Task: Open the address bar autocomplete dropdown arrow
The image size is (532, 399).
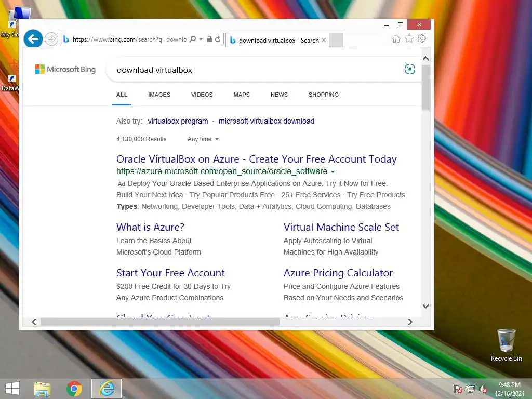Action: tap(201, 39)
